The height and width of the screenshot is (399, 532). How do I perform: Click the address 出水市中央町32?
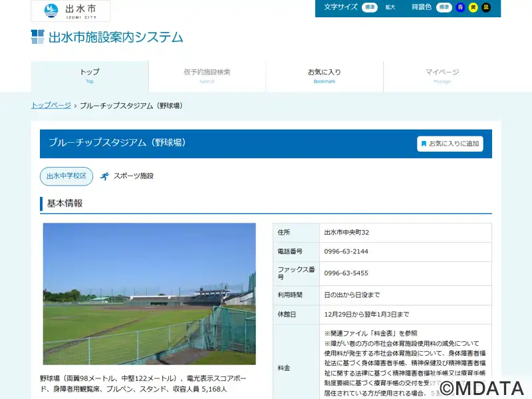point(346,232)
